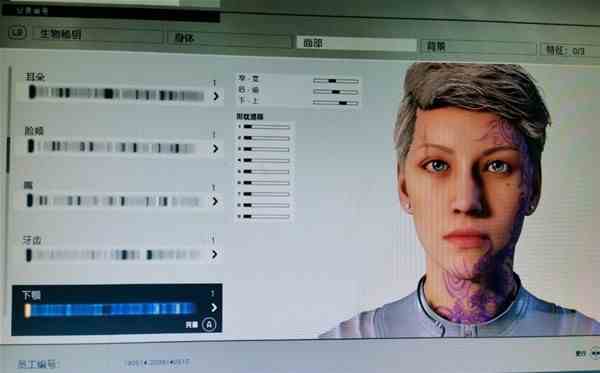Adjust the 下-上 height slider

[x=336, y=103]
